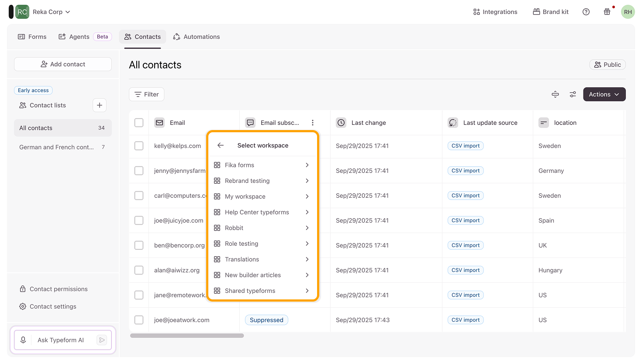Click the grid icon beside Translations
The height and width of the screenshot is (364, 642).
tap(217, 259)
